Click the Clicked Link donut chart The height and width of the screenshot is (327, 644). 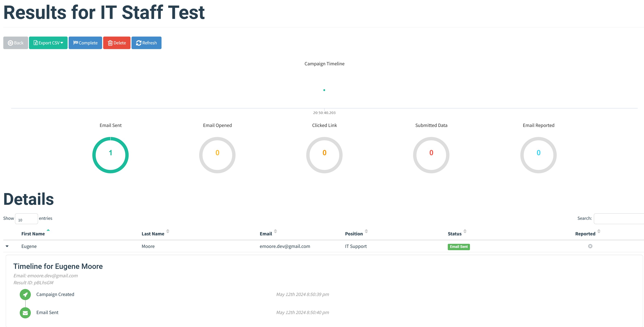coord(324,155)
